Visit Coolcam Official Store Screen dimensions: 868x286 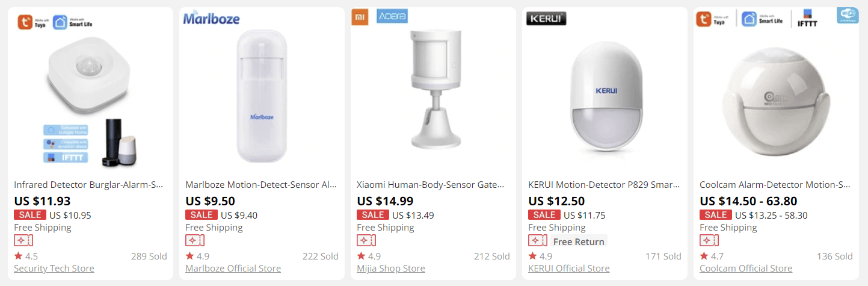coord(746,269)
